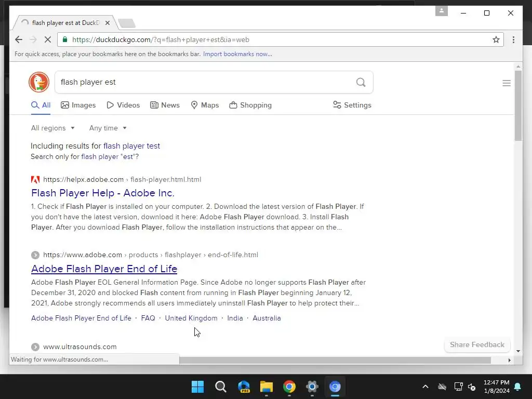Open the notifications bell icon
Image resolution: width=532 pixels, height=399 pixels.
[518, 387]
